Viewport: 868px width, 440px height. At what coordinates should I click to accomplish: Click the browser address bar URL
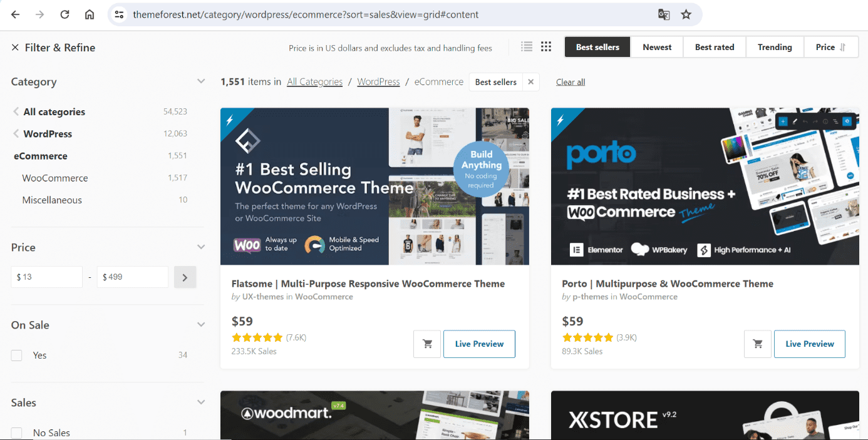[306, 14]
